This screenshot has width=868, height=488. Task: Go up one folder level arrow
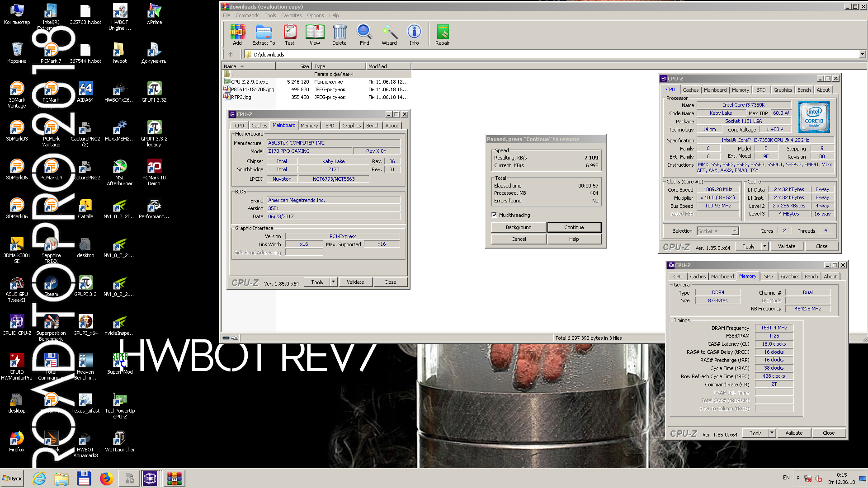point(231,54)
